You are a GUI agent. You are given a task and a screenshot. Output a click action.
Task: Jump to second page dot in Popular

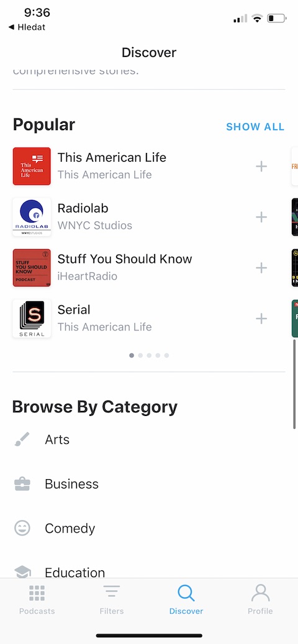(140, 355)
